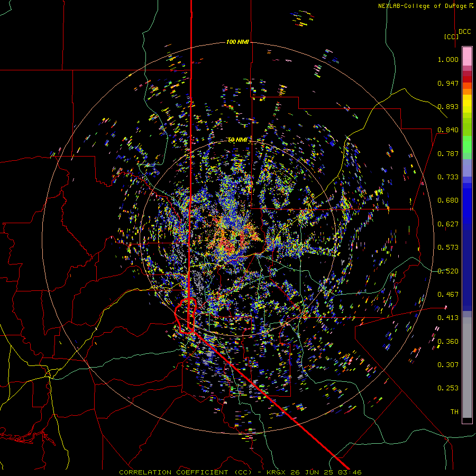Click the NEXLAB-College of DuPage credit text

[425, 6]
